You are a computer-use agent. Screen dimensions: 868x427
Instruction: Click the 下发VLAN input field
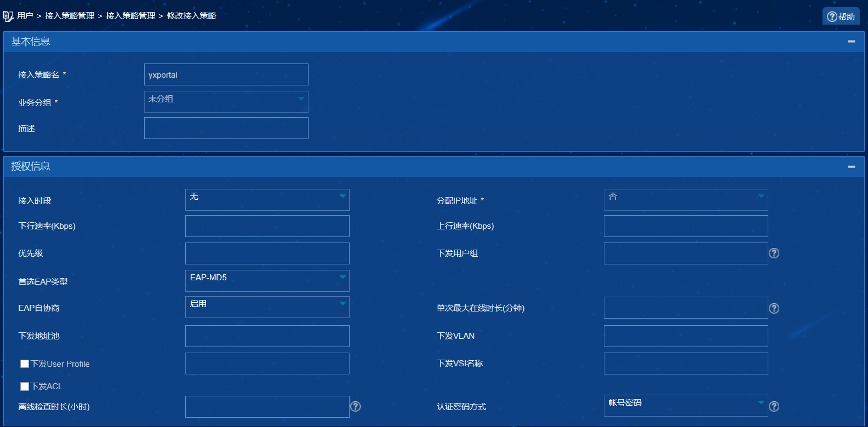(686, 336)
